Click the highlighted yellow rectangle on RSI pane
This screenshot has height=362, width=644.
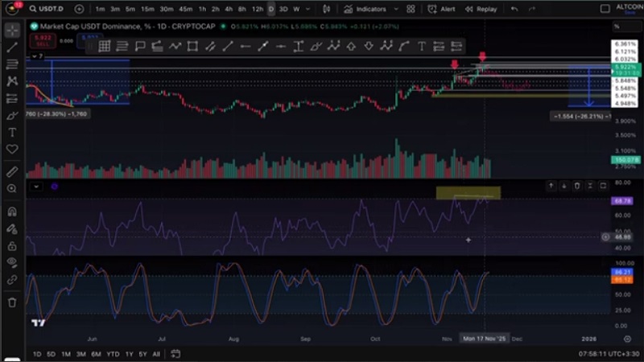pos(468,193)
